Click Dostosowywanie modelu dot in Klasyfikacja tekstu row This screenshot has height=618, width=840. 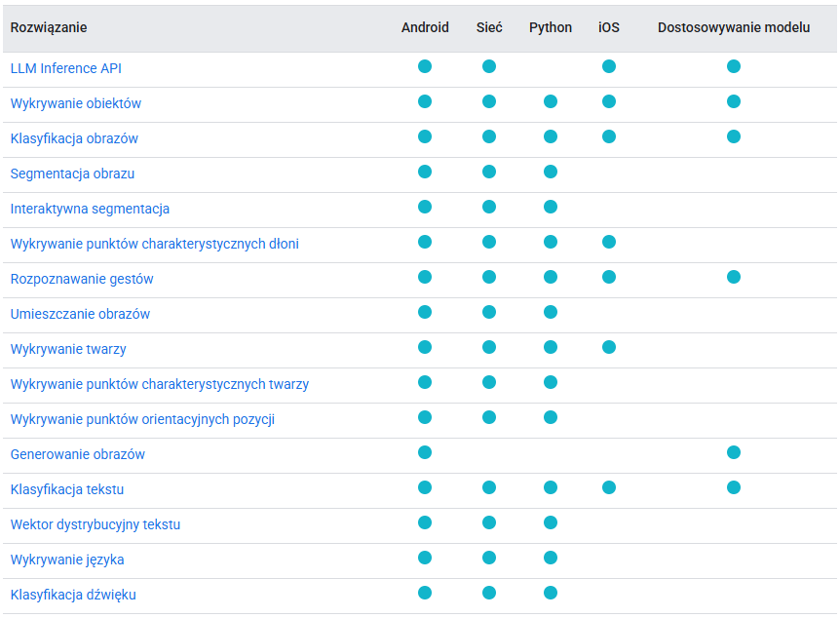pyautogui.click(x=734, y=487)
